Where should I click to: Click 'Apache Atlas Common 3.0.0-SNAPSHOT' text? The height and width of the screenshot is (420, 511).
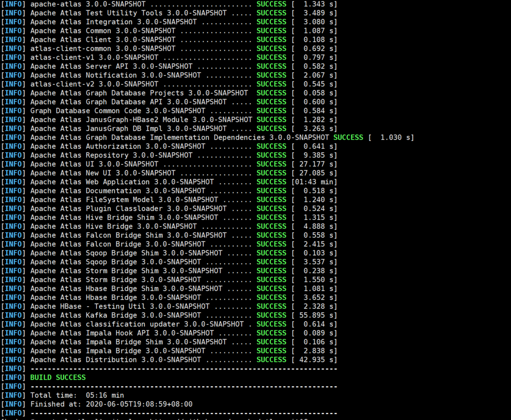coord(103,31)
